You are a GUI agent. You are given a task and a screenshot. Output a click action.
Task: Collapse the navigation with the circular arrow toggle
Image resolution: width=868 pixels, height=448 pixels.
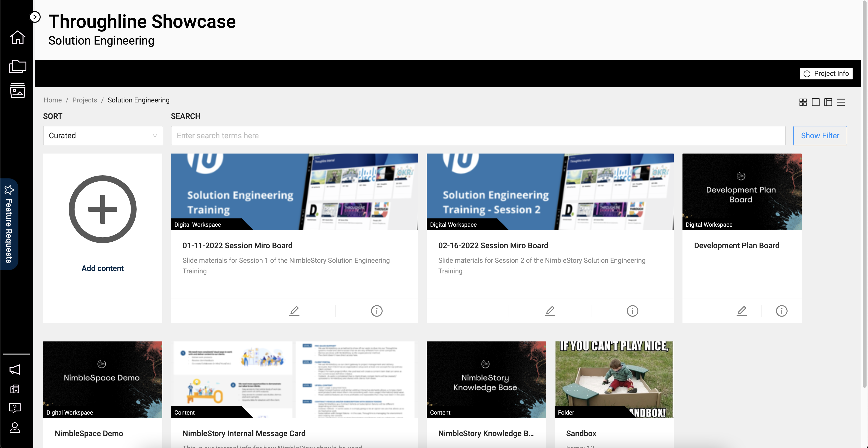point(35,16)
